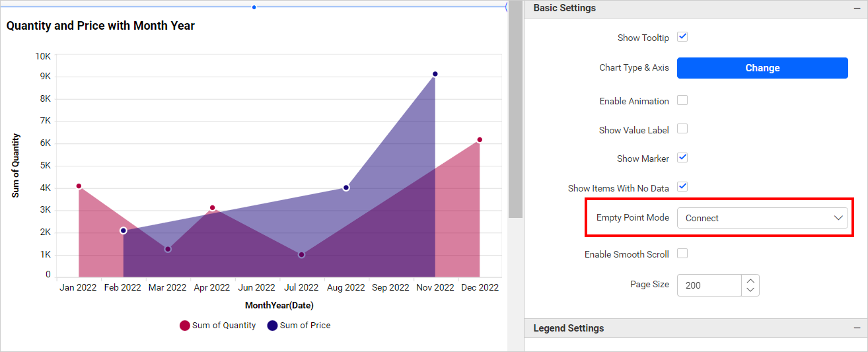The width and height of the screenshot is (868, 352).
Task: Collapse the Legend Settings section
Action: [856, 328]
